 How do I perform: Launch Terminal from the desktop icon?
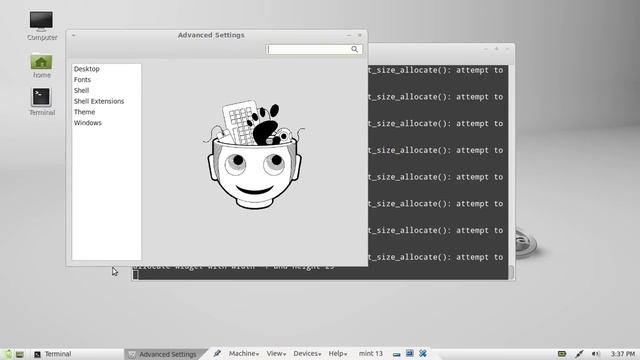coord(42,102)
